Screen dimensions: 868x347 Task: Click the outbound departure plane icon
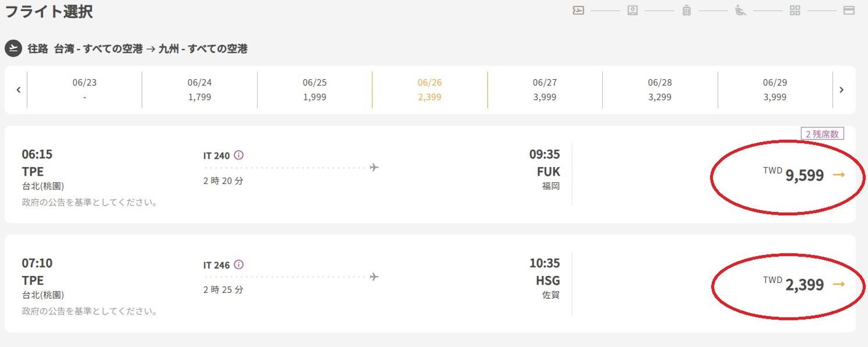pyautogui.click(x=13, y=48)
